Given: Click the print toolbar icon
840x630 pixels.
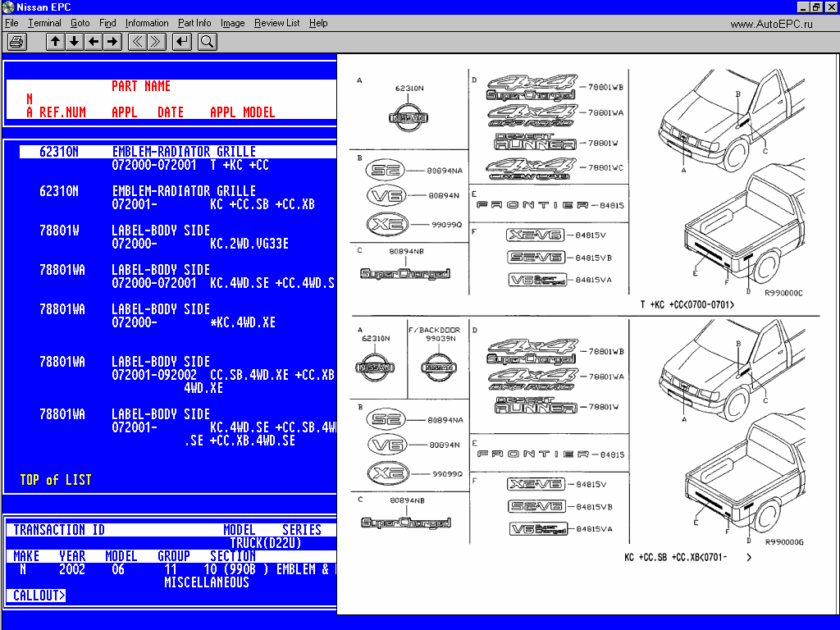Looking at the screenshot, I should click(16, 41).
